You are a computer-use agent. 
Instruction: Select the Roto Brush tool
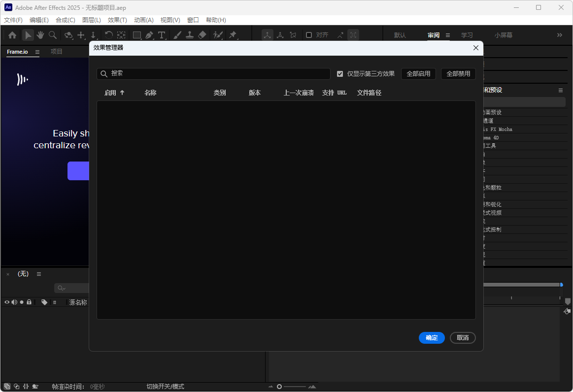coord(218,35)
